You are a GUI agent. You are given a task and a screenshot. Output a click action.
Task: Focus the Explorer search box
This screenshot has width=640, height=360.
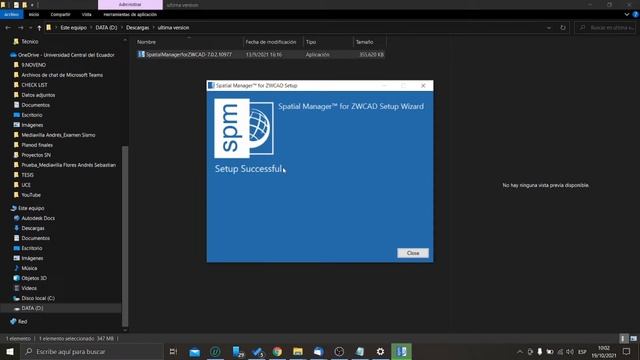[x=606, y=28]
